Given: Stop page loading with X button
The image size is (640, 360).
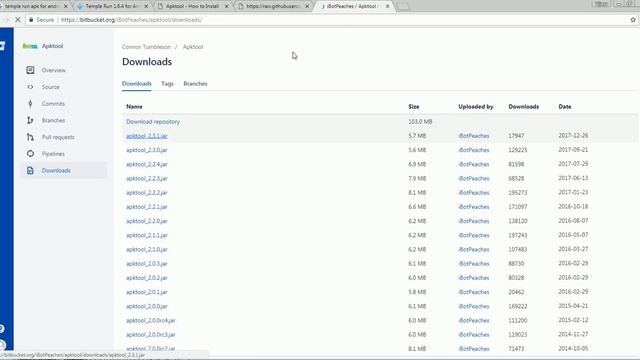Looking at the screenshot, I should (18, 20).
